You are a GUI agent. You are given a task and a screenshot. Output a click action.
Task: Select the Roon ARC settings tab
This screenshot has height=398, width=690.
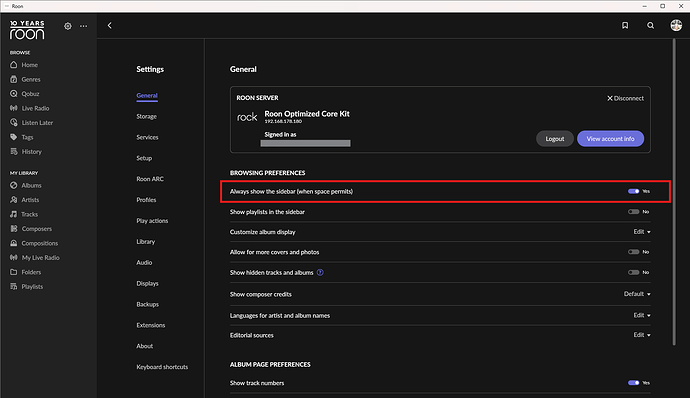pos(150,179)
